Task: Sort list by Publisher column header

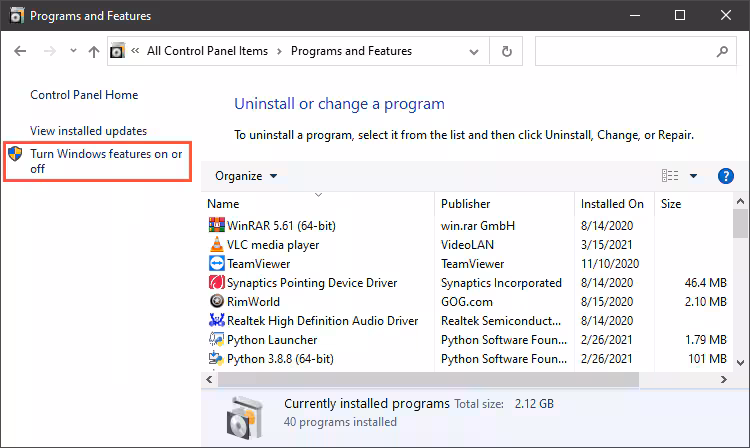Action: (466, 204)
